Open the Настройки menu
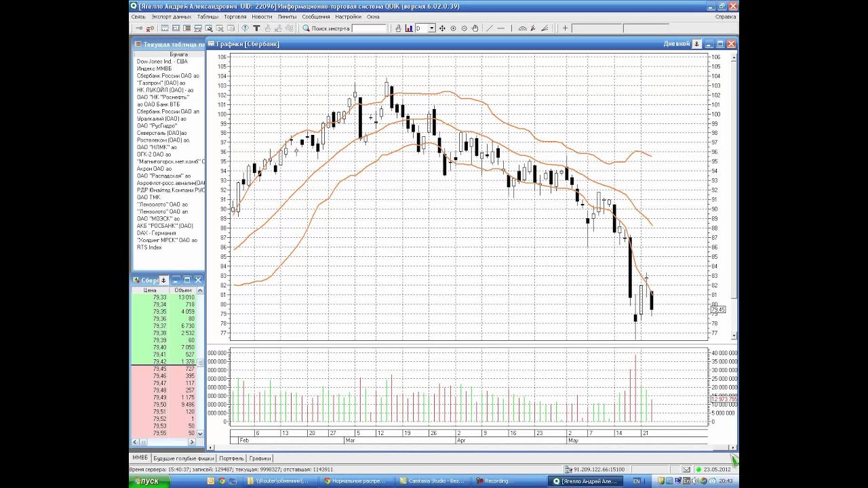The width and height of the screenshot is (868, 488). (x=348, y=16)
